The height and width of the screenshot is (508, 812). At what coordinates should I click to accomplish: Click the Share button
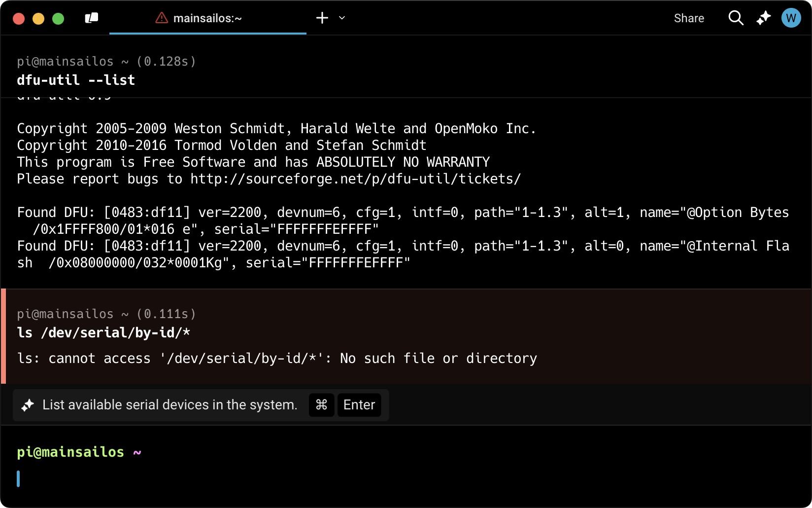click(689, 18)
